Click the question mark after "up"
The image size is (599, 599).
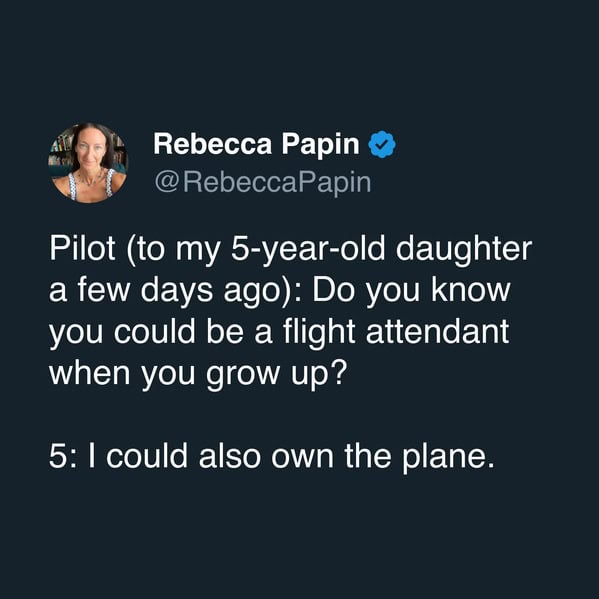339,372
